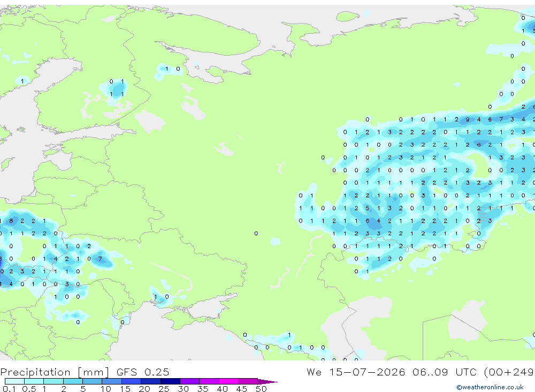
Task: Click the 'Precipitation [mm]' title text
Action: click(55, 372)
